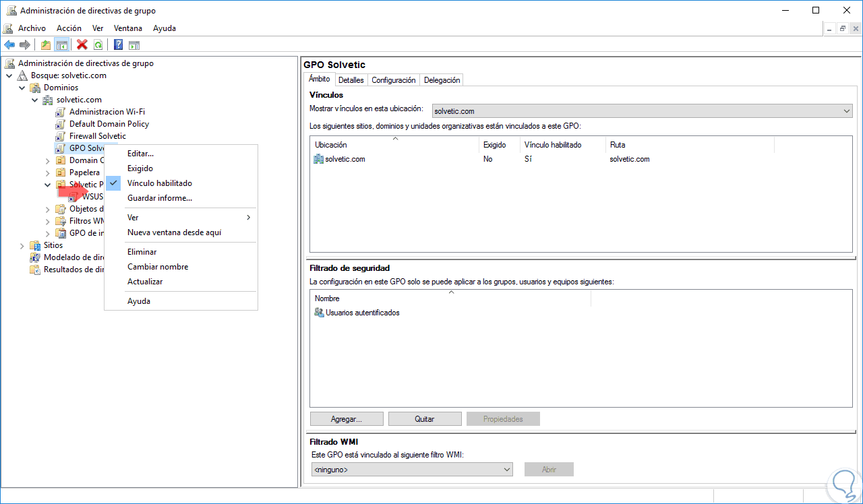Expand the Papelera tree node
This screenshot has height=504, width=863.
tap(48, 172)
